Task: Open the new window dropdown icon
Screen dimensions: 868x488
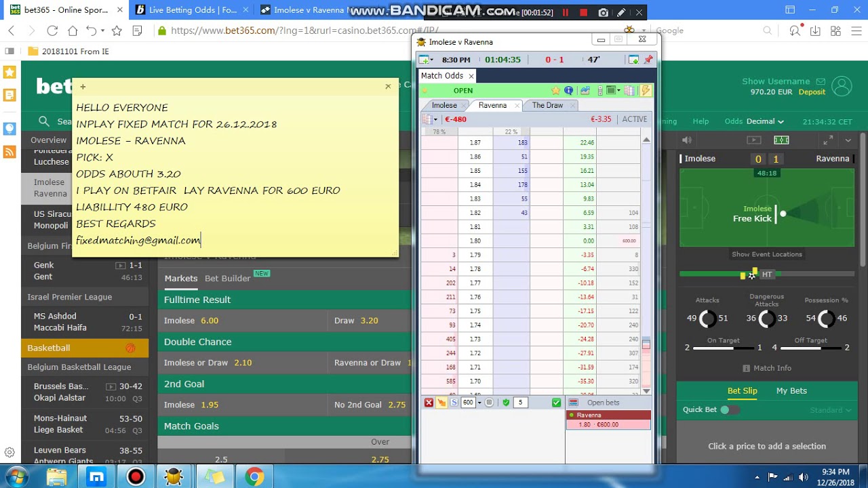Action: (427, 60)
